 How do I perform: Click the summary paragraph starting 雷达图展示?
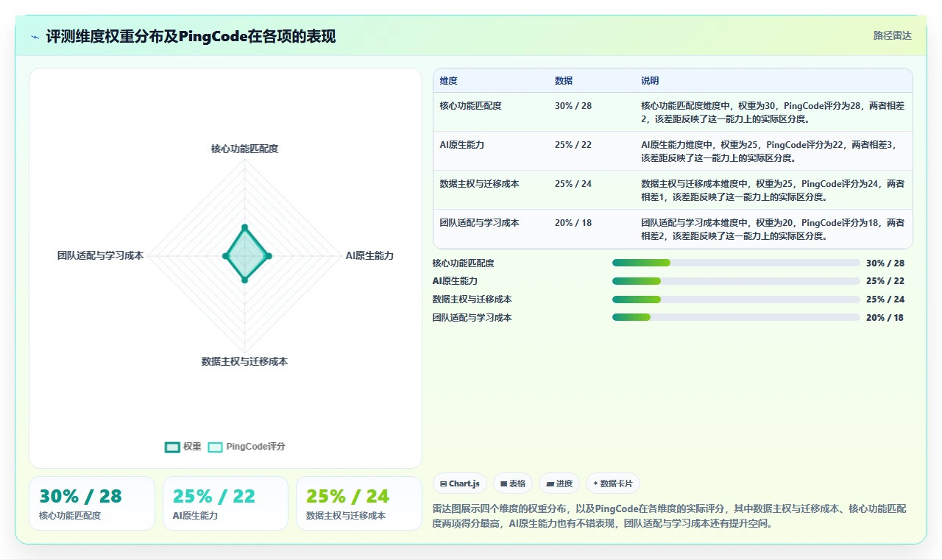[x=670, y=517]
